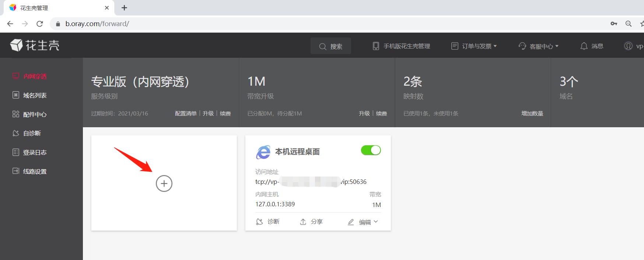Screen dimensions: 644x260
Task: Click 续费 under 带宽升级
Action: tap(381, 113)
